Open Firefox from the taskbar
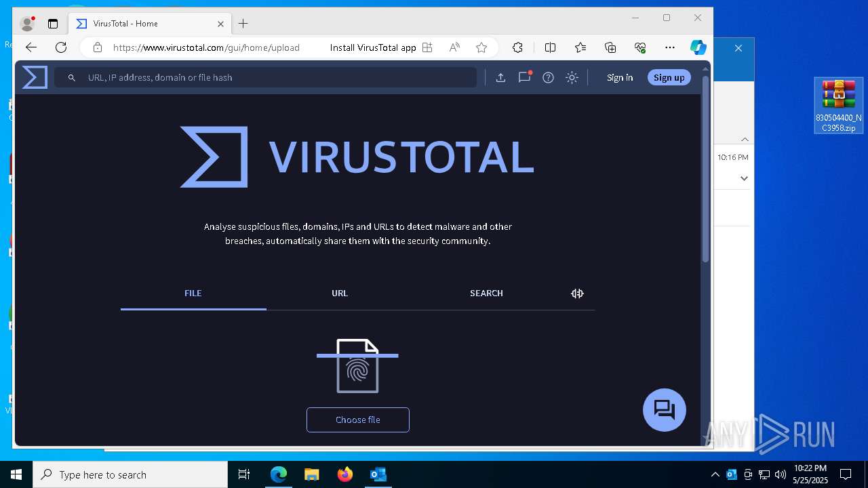Viewport: 868px width, 488px height. 344,474
